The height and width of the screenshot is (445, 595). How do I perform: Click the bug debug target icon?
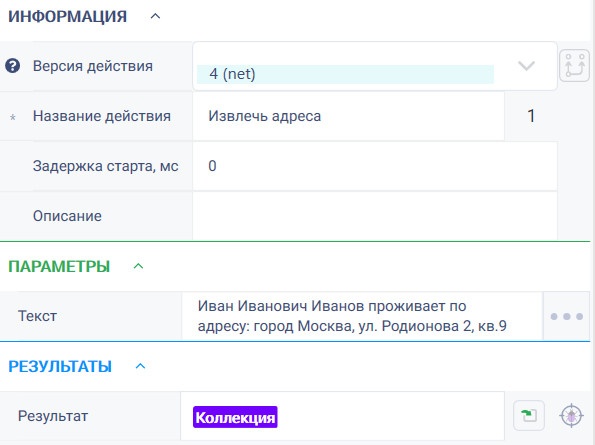point(571,416)
